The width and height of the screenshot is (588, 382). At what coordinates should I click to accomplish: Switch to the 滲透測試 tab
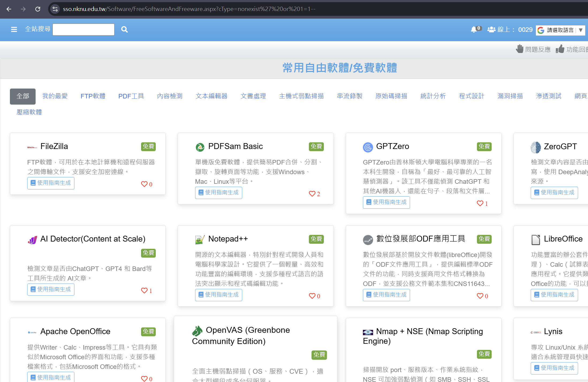click(x=549, y=96)
